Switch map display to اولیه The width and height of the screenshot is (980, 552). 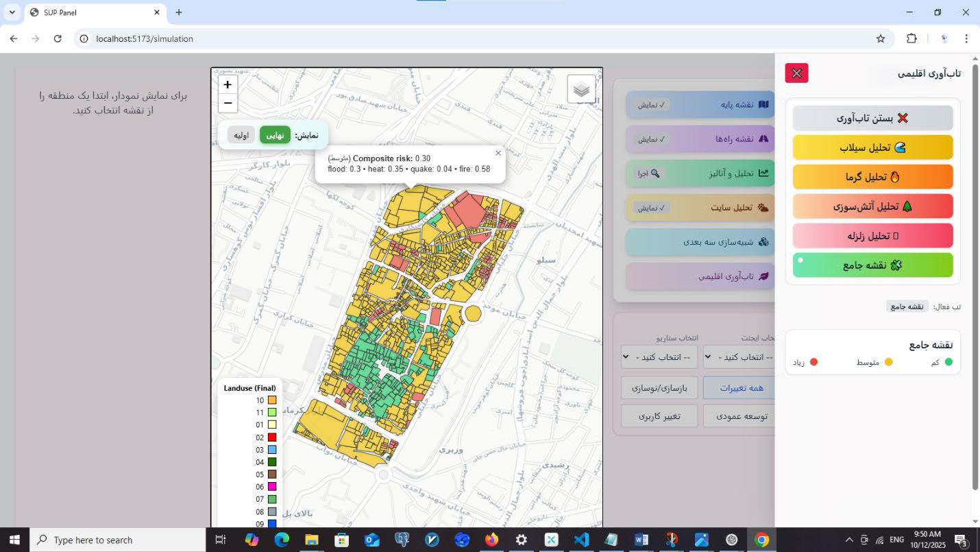(241, 135)
